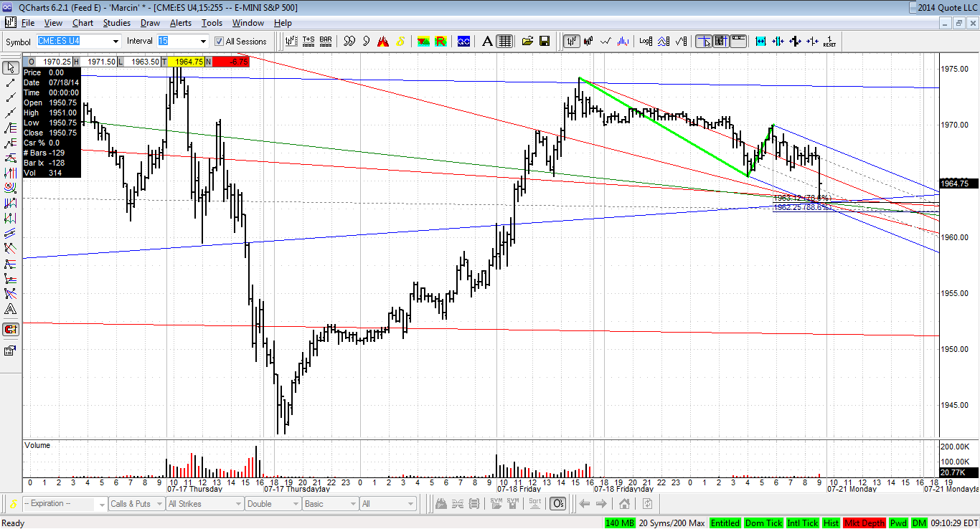Select the arrow pointer tool in left toolbar
Viewport: 980px width, 529px height.
tap(11, 68)
